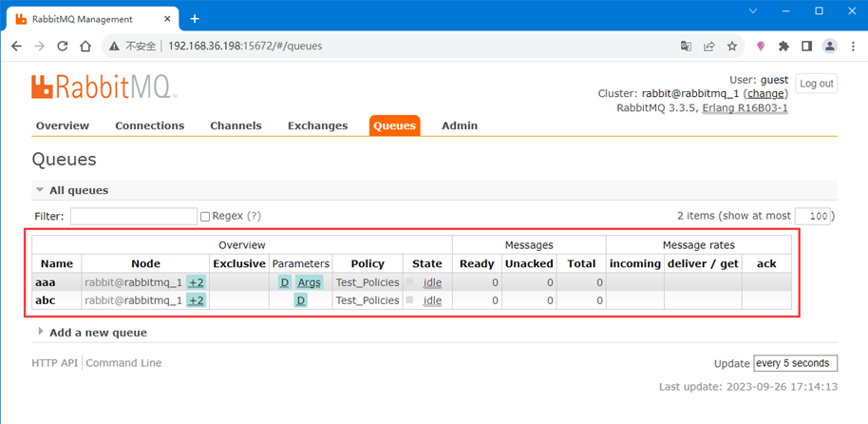Sort by the Node column header
Viewport: 868px width, 424px height.
click(x=145, y=264)
